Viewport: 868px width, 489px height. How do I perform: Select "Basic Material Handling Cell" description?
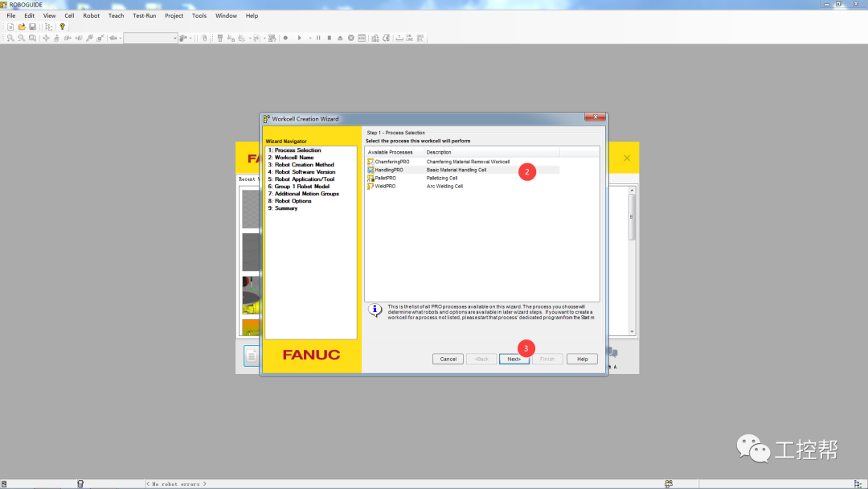tap(457, 170)
